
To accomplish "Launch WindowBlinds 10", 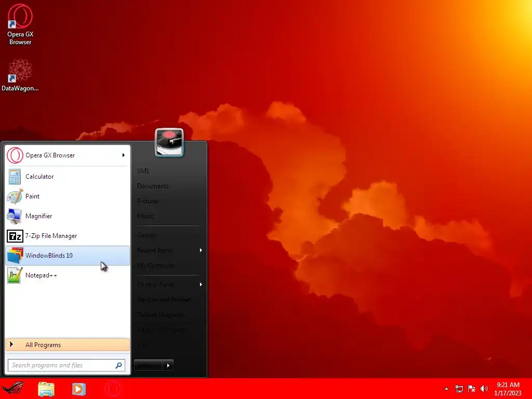I will pos(68,256).
